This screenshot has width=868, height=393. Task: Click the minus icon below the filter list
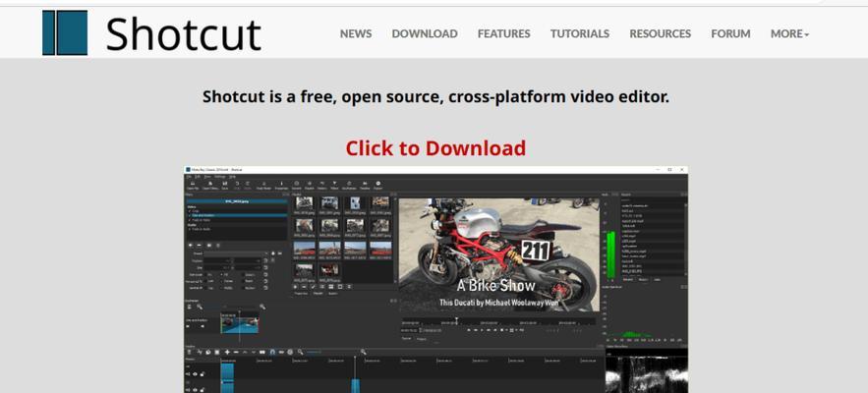point(200,246)
